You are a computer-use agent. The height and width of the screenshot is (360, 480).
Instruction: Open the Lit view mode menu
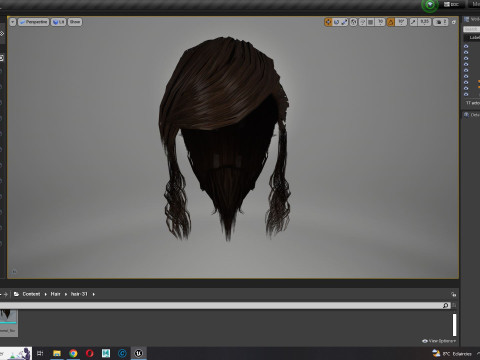[x=58, y=22]
